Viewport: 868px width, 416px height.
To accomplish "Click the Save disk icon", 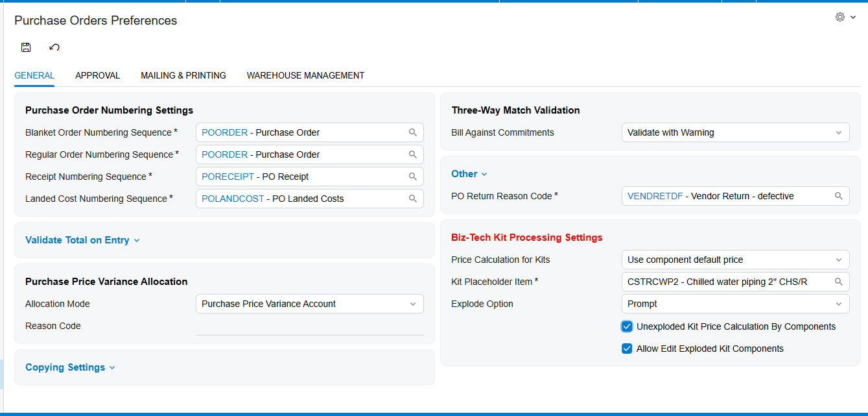I will [26, 47].
